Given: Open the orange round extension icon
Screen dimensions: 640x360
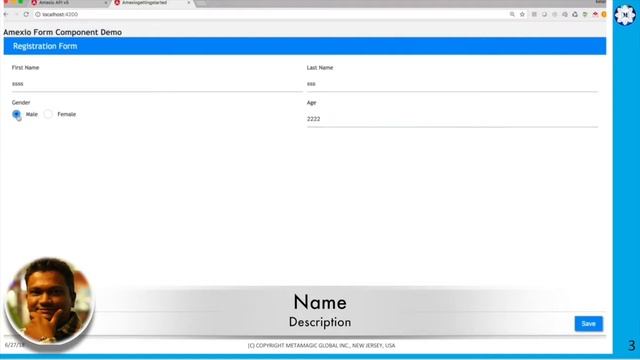Looking at the screenshot, I should (x=604, y=14).
